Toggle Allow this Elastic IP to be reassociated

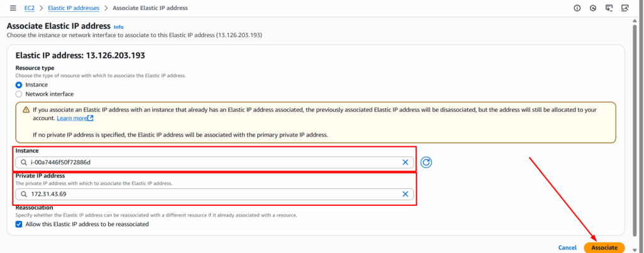pyautogui.click(x=18, y=224)
